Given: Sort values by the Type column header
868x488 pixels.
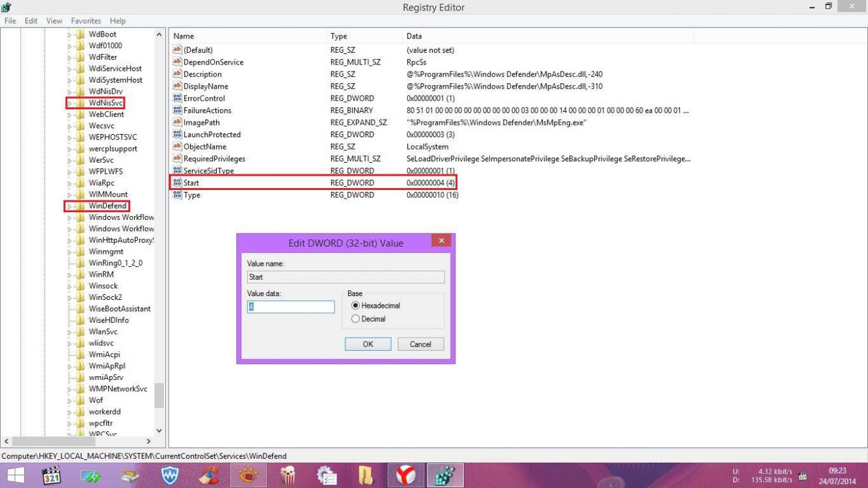Looking at the screenshot, I should (x=364, y=36).
